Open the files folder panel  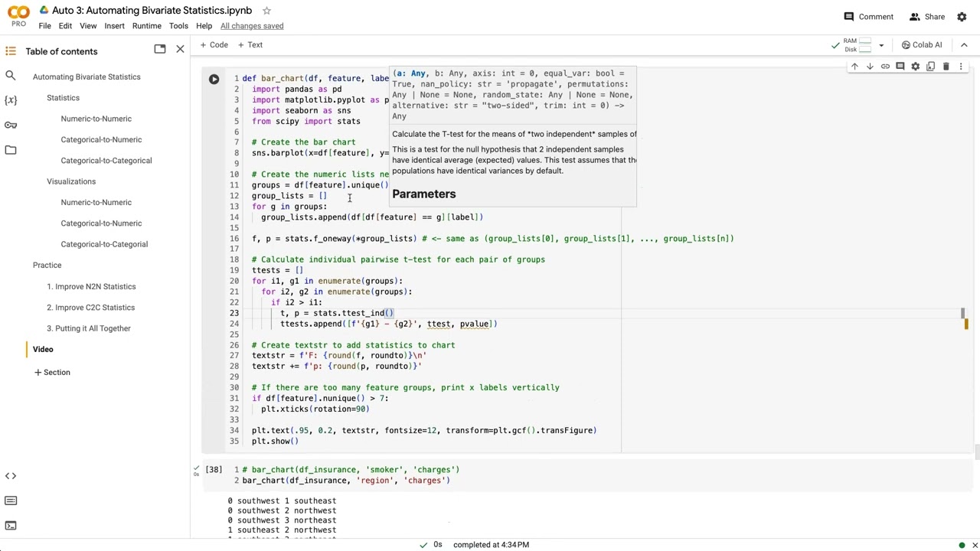point(11,150)
